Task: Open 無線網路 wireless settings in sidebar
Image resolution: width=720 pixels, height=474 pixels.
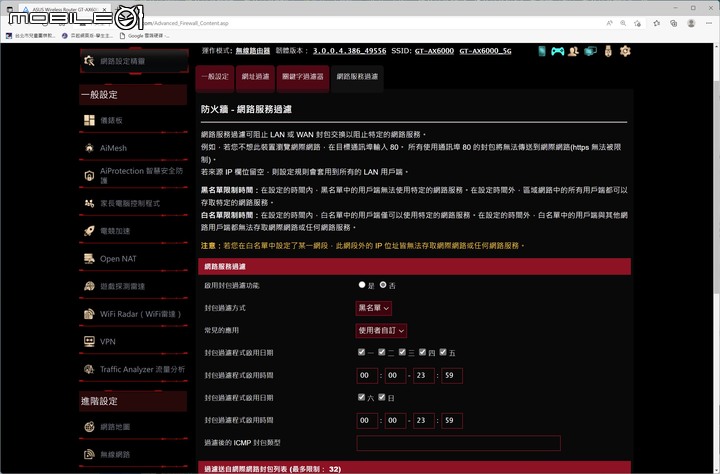Action: 134,454
